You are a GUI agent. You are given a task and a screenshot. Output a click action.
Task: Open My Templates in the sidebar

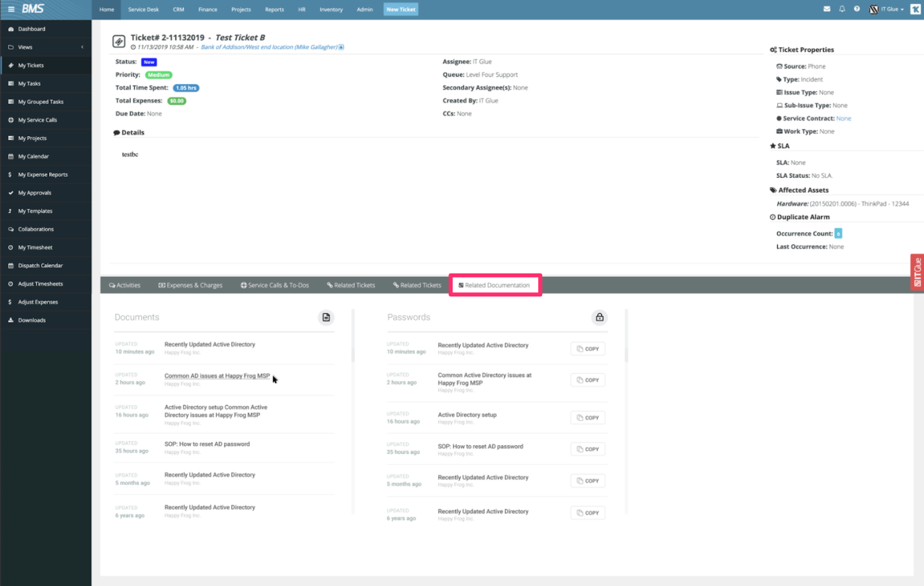tap(46, 211)
